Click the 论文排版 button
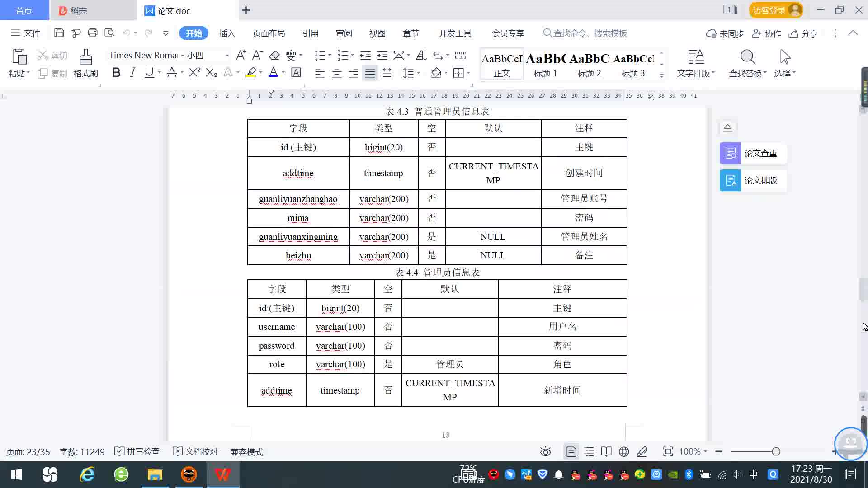This screenshot has height=488, width=868. (x=753, y=180)
